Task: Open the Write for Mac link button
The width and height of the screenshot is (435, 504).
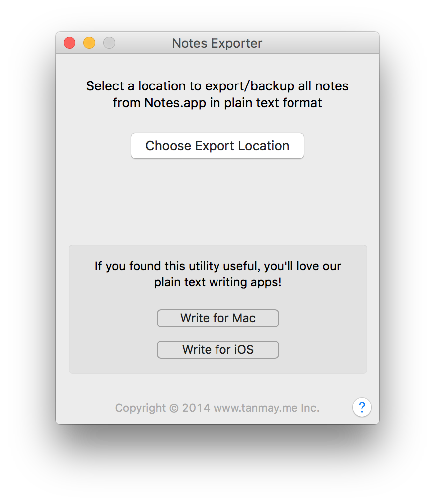Action: pos(217,318)
